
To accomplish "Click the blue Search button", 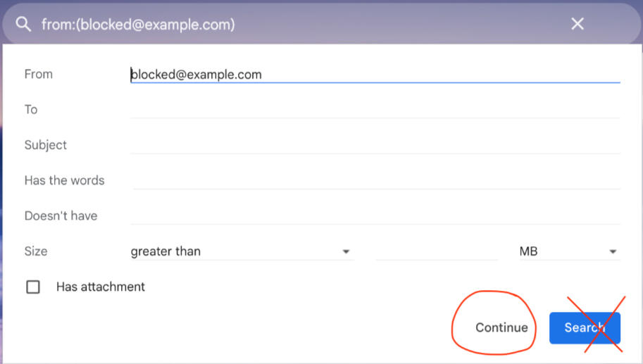I will click(x=585, y=328).
